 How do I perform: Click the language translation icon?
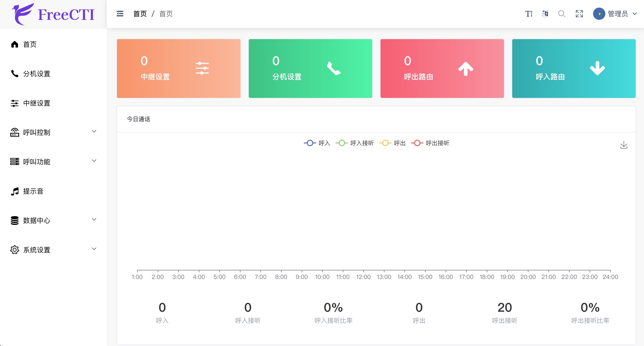coord(545,14)
